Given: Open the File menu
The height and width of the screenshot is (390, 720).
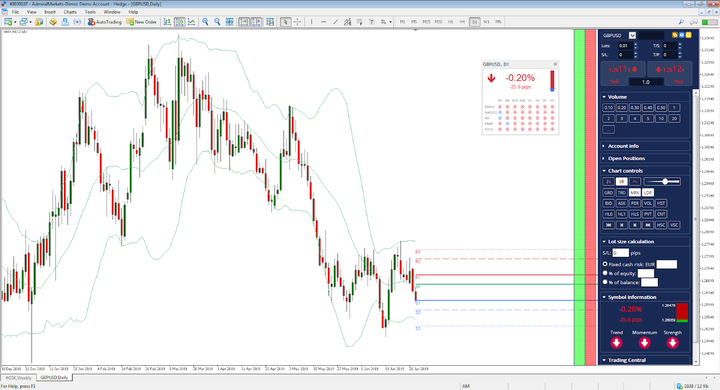Looking at the screenshot, I should coord(15,12).
